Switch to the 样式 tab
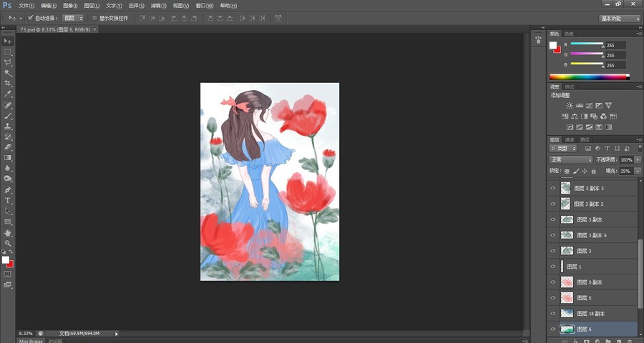 click(x=570, y=86)
